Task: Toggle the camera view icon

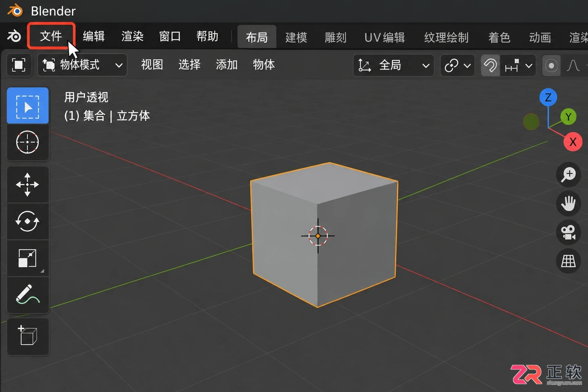Action: click(x=568, y=232)
